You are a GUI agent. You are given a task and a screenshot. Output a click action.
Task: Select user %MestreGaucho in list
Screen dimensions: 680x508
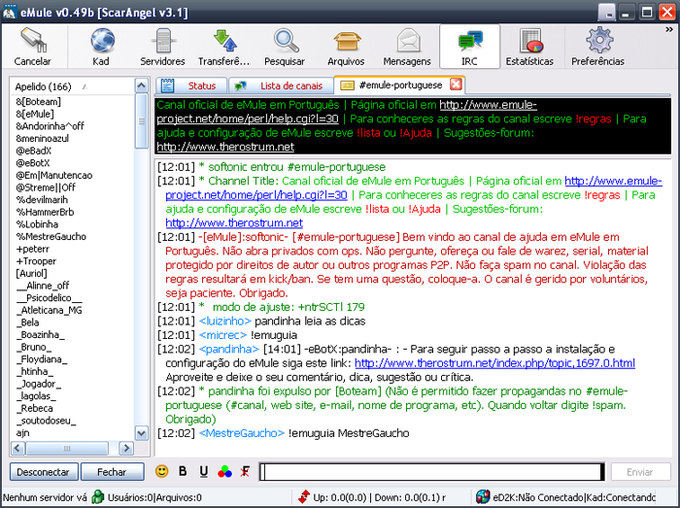click(51, 236)
